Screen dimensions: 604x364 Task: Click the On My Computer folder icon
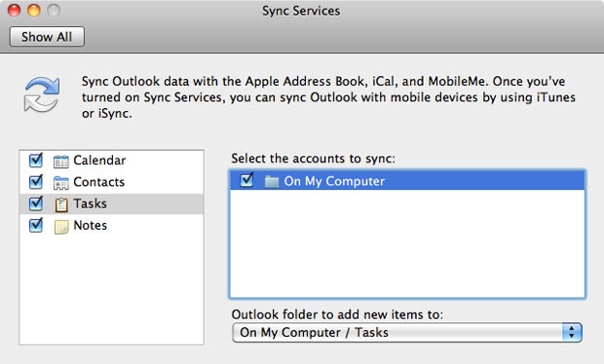pyautogui.click(x=272, y=181)
